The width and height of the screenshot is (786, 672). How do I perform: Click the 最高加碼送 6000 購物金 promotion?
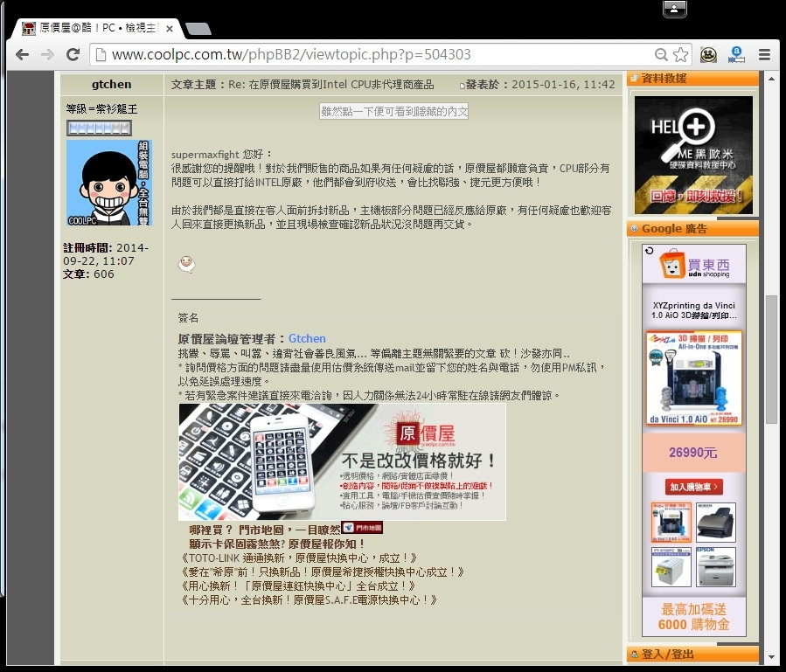(694, 617)
